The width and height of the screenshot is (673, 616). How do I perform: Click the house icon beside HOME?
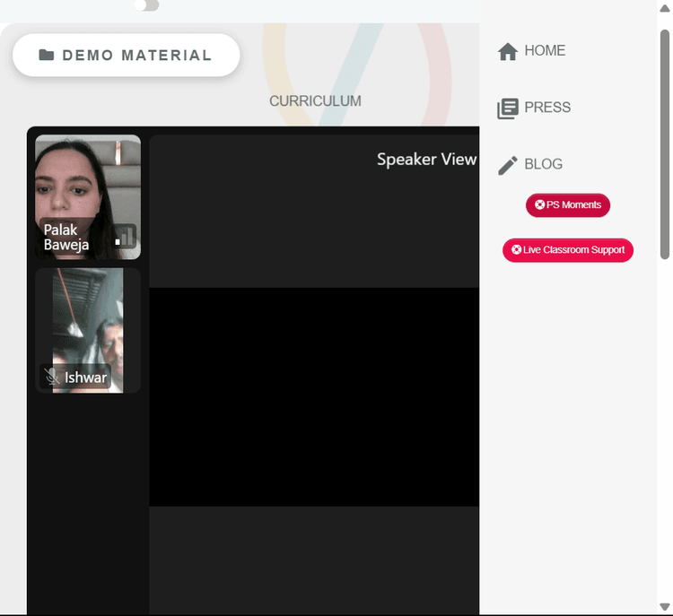point(508,51)
